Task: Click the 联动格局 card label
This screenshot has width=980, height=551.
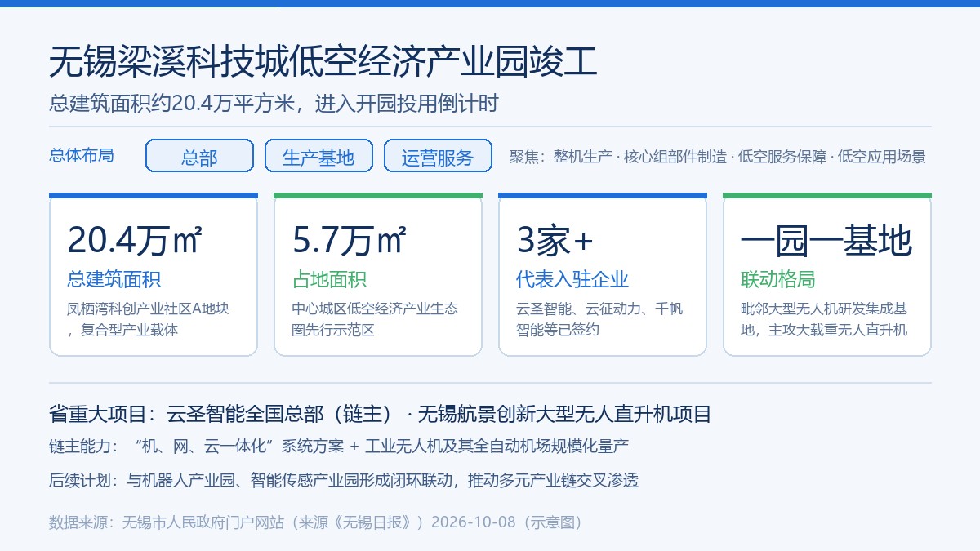Action: pyautogui.click(x=778, y=279)
